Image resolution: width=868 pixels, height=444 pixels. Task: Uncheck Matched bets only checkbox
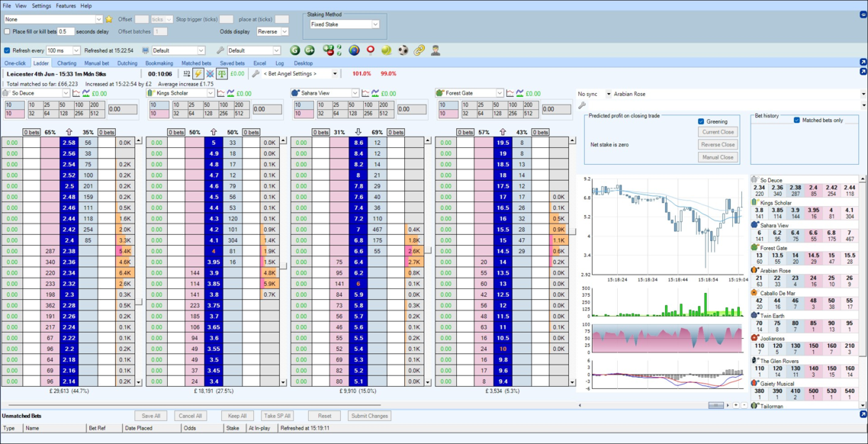coord(797,120)
